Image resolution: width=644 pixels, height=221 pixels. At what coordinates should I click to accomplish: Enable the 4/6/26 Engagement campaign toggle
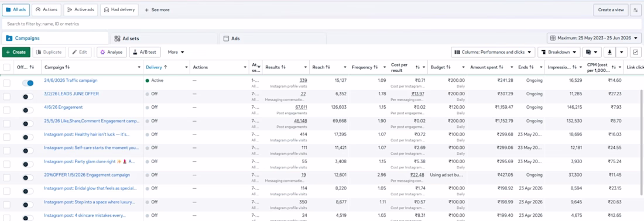click(x=28, y=110)
